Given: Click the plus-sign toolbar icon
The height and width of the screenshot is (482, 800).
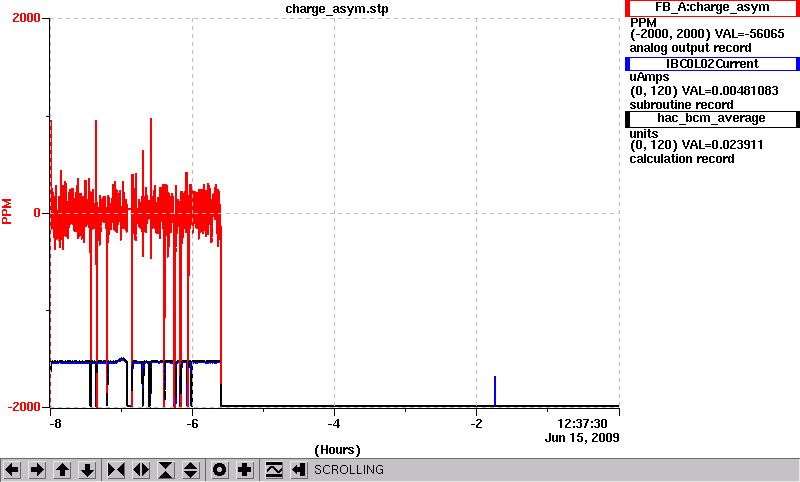Looking at the screenshot, I should [x=245, y=470].
